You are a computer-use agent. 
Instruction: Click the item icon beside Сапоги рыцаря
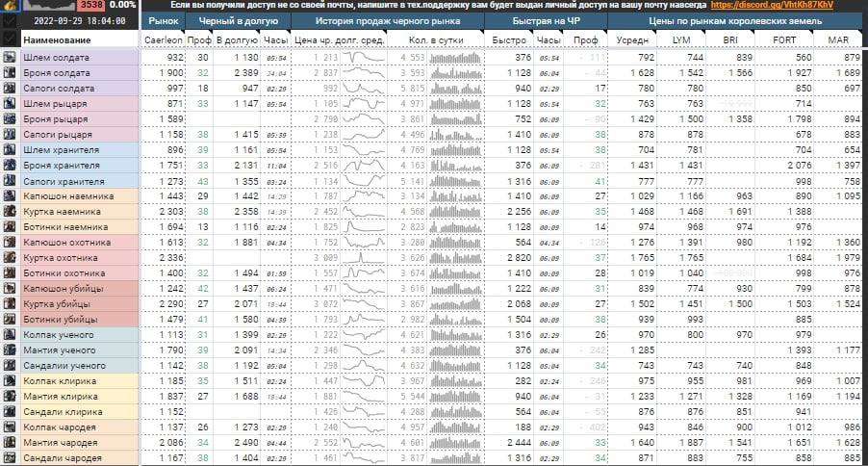10,134
